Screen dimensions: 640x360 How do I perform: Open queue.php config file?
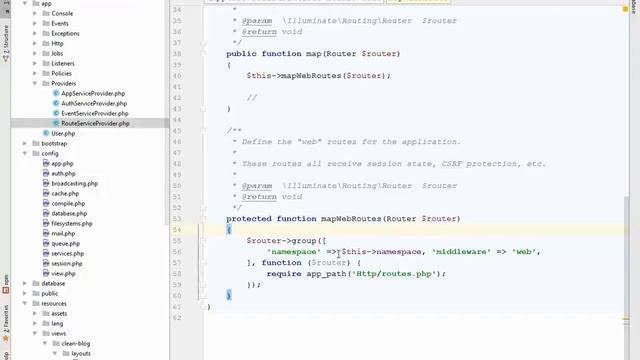(65, 243)
